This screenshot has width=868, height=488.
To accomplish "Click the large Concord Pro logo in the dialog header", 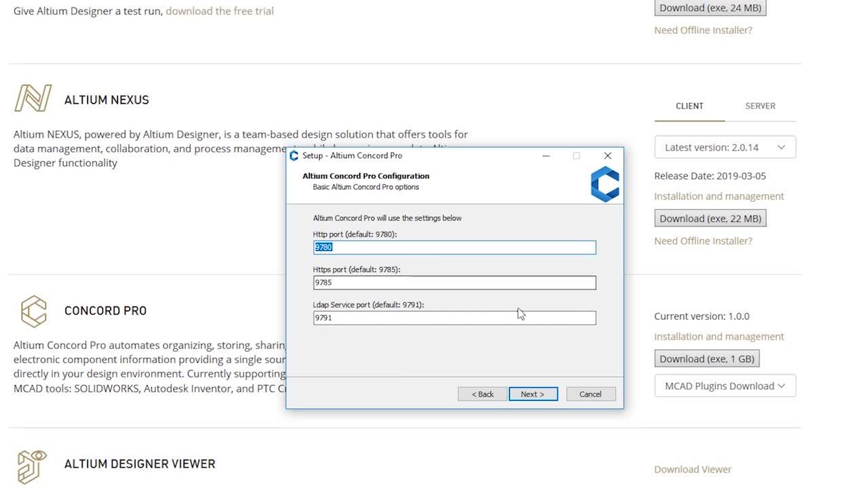I will click(x=604, y=184).
